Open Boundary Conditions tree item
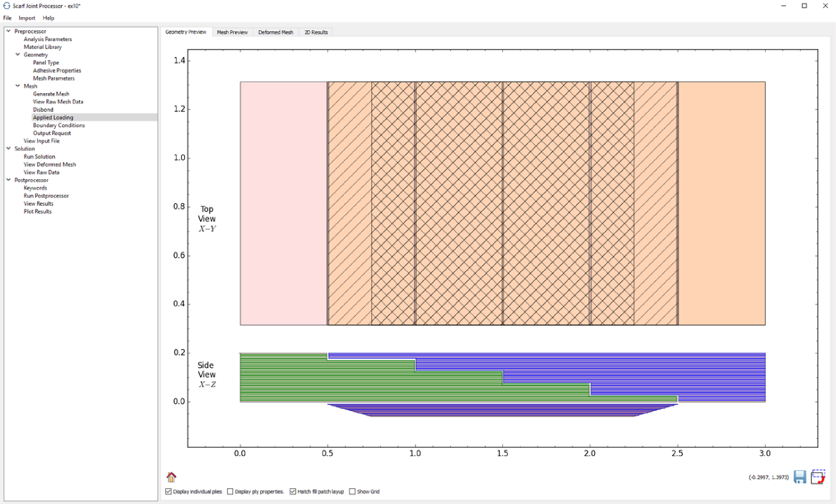The image size is (836, 504). (x=59, y=125)
